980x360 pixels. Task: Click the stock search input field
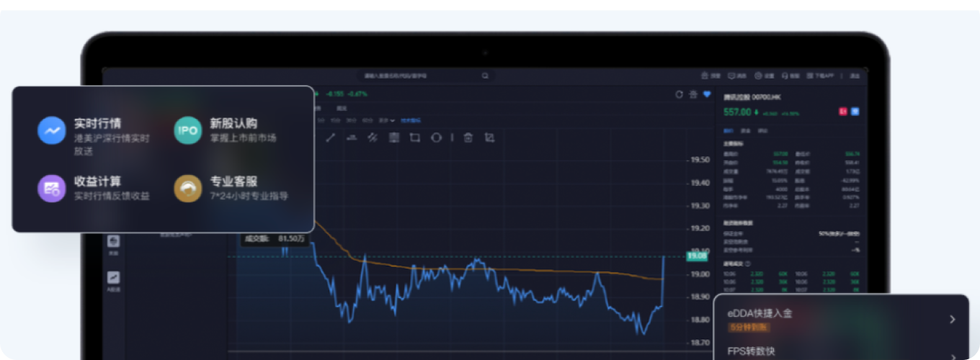427,75
